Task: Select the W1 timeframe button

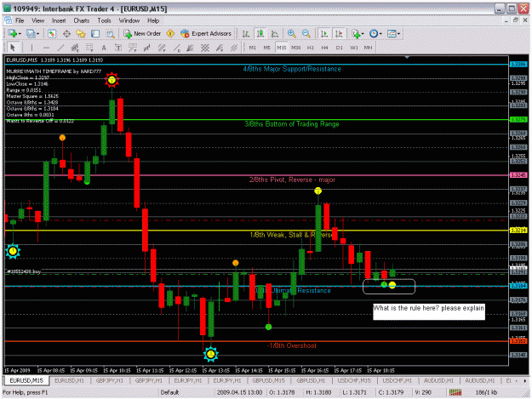Action: 353,48
